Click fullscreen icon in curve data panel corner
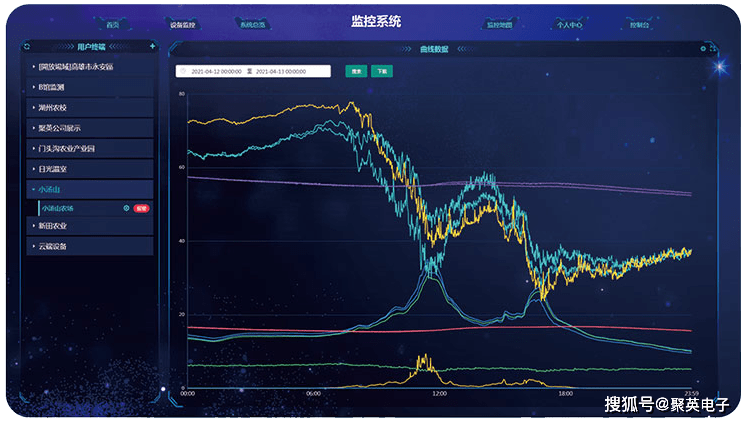Screen dimensions: 746x423 [712, 47]
